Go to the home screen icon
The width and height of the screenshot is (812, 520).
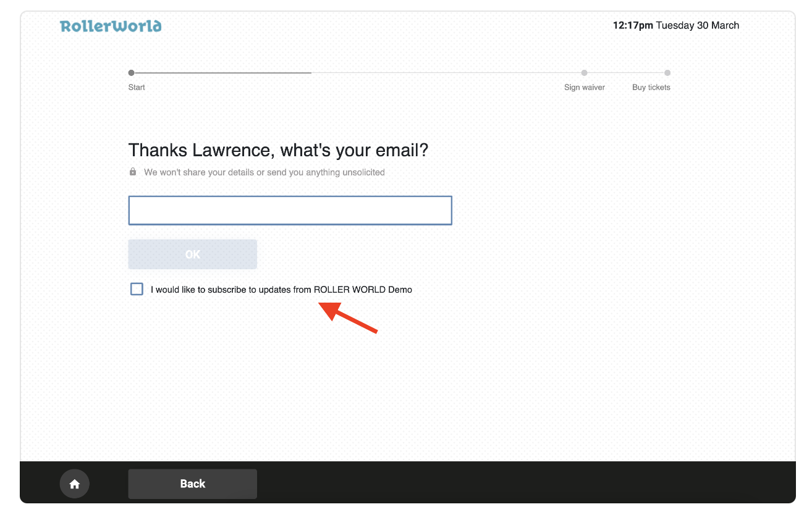[75, 484]
